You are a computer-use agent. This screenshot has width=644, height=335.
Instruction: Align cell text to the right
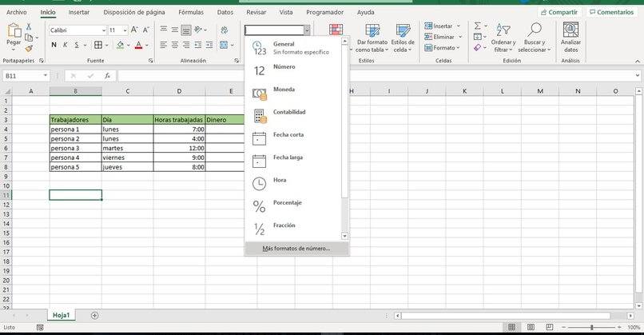click(x=186, y=45)
